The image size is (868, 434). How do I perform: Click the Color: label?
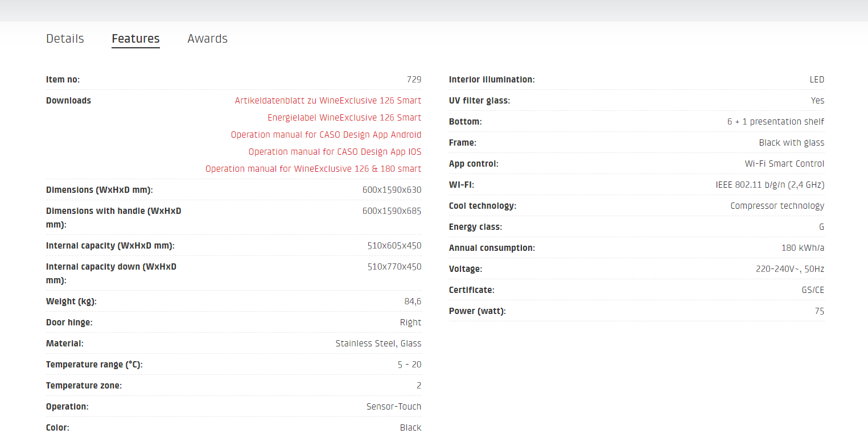coord(58,428)
